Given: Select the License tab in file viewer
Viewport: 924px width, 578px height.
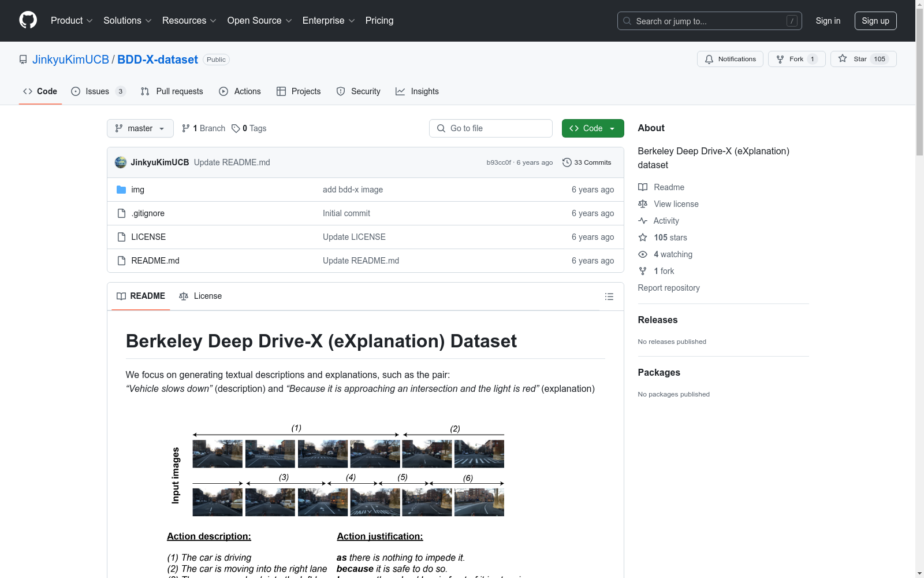Looking at the screenshot, I should [200, 296].
